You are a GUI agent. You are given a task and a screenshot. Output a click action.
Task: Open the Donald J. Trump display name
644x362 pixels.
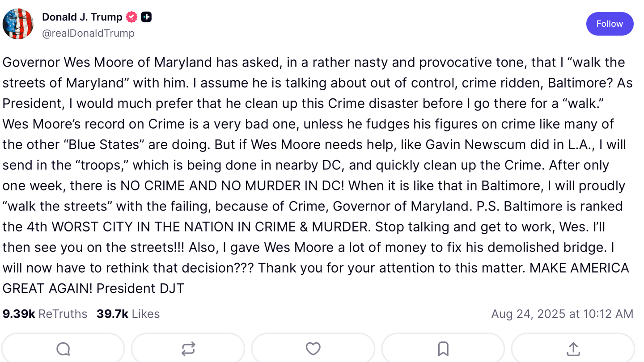click(x=82, y=17)
